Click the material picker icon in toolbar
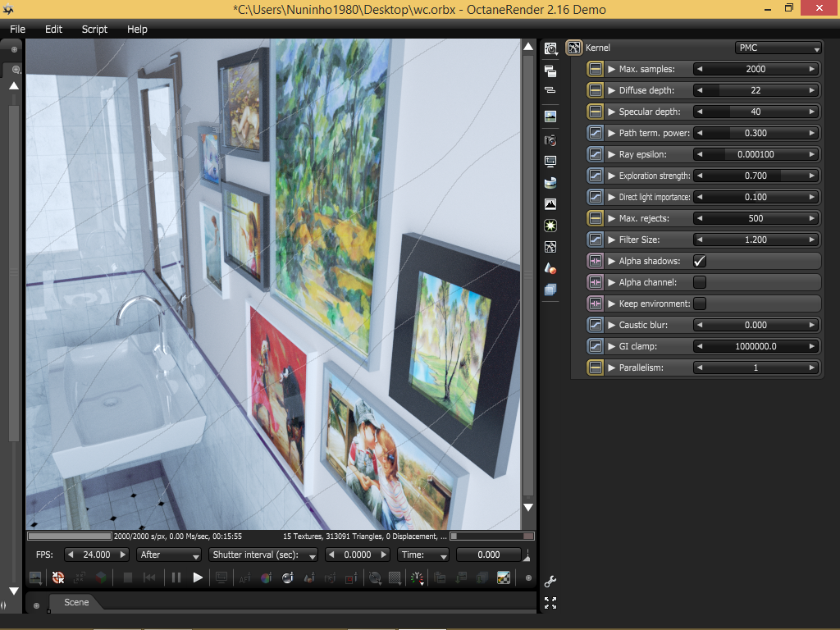This screenshot has height=630, width=840. click(x=309, y=577)
